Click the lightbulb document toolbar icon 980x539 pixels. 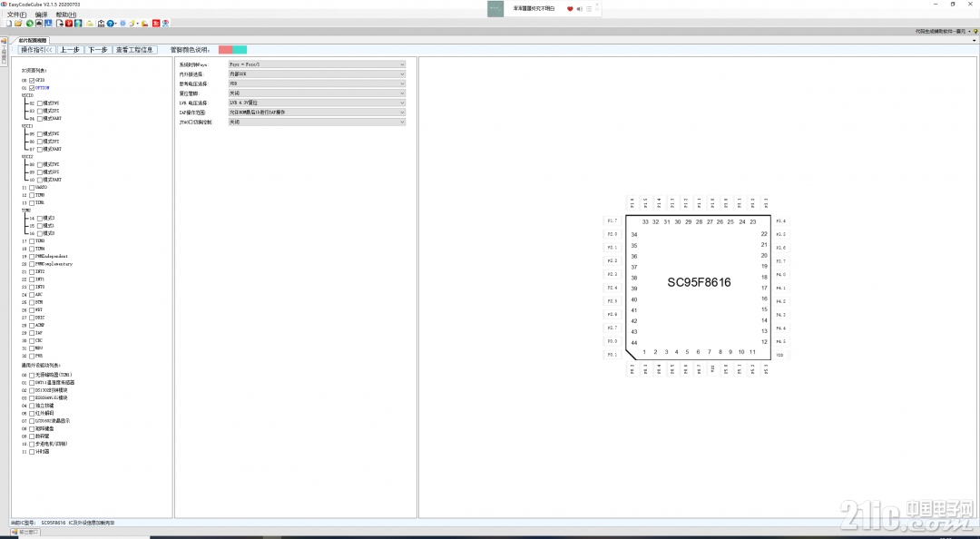coord(132,23)
